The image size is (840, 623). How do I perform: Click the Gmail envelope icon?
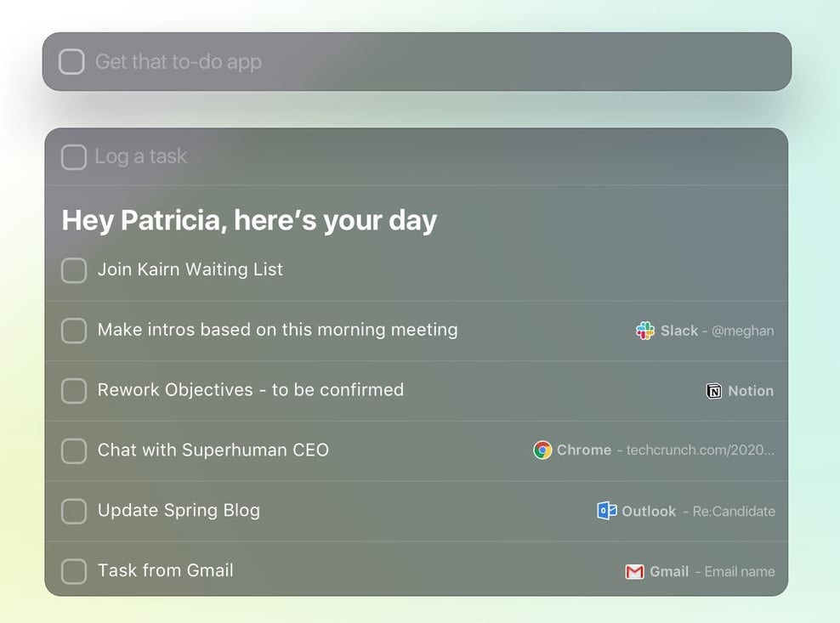[634, 571]
